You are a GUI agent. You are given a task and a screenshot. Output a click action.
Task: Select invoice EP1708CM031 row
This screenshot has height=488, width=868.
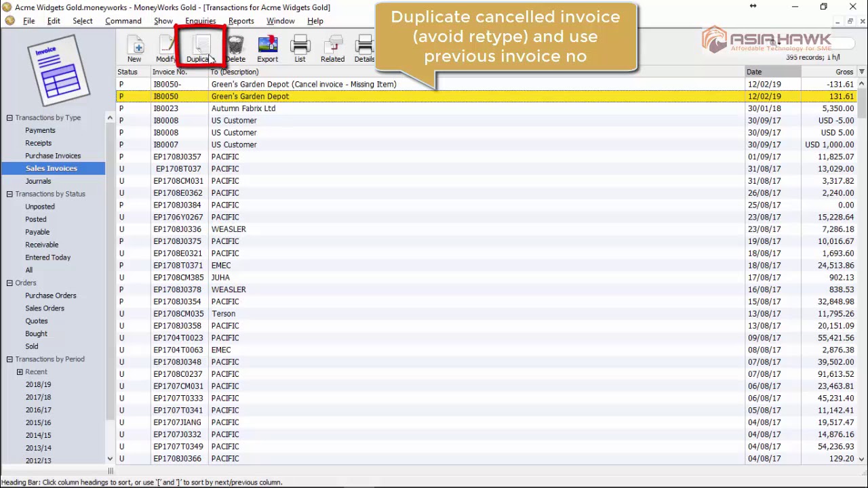pyautogui.click(x=486, y=181)
